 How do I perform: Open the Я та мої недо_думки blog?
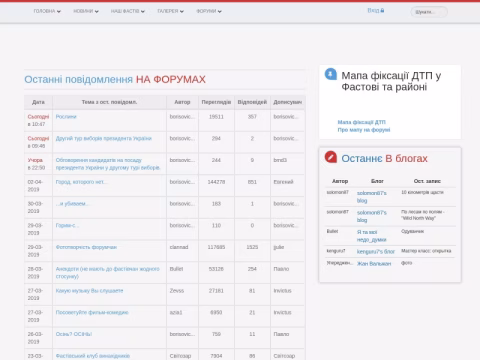coord(371,236)
